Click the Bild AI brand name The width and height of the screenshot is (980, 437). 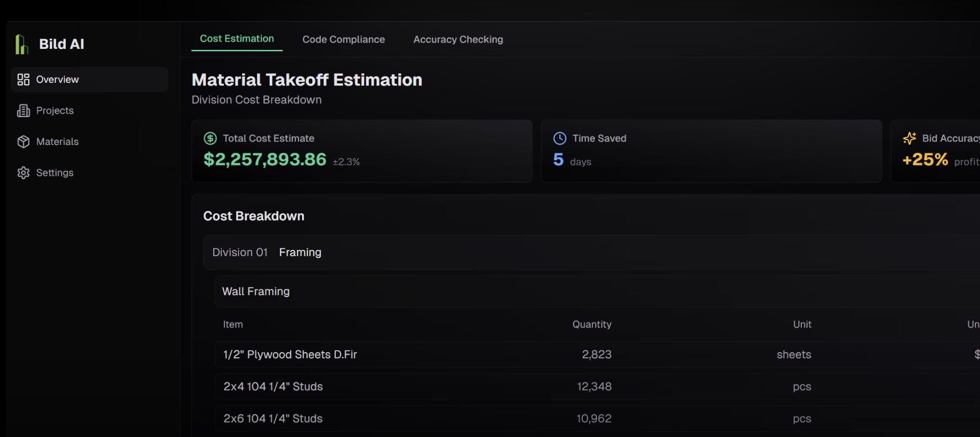tap(62, 44)
